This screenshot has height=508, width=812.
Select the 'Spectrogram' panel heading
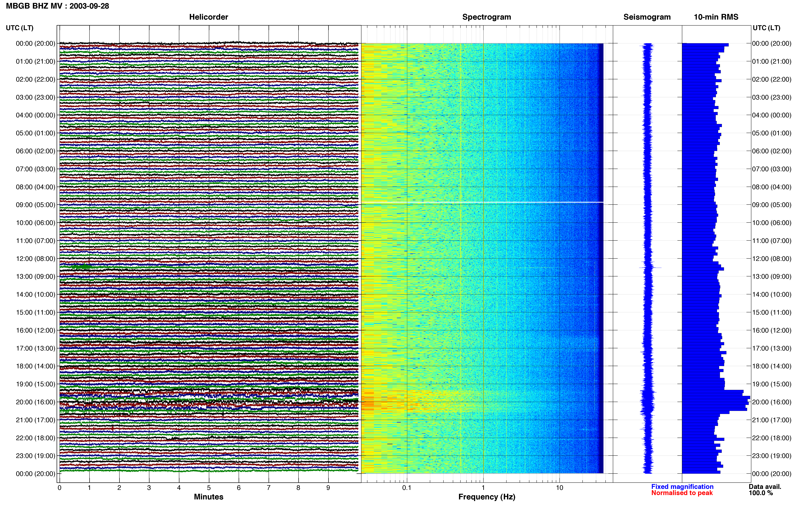click(487, 17)
